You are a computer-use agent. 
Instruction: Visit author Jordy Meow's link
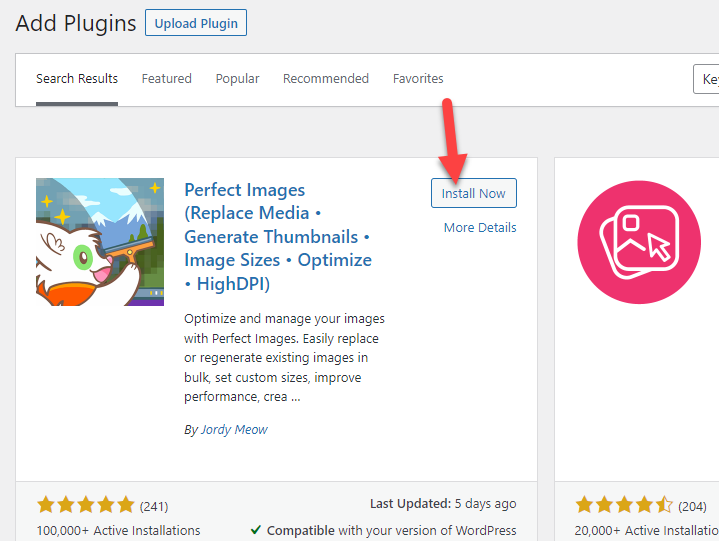point(234,430)
